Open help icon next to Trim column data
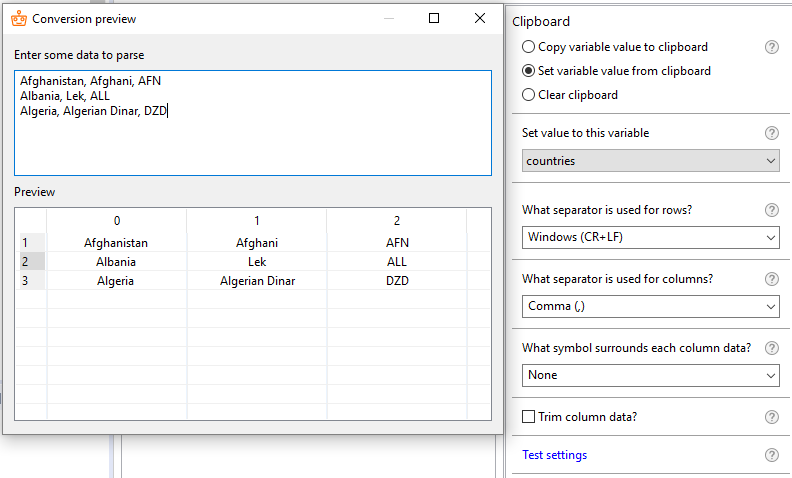Image resolution: width=792 pixels, height=478 pixels. click(x=771, y=417)
